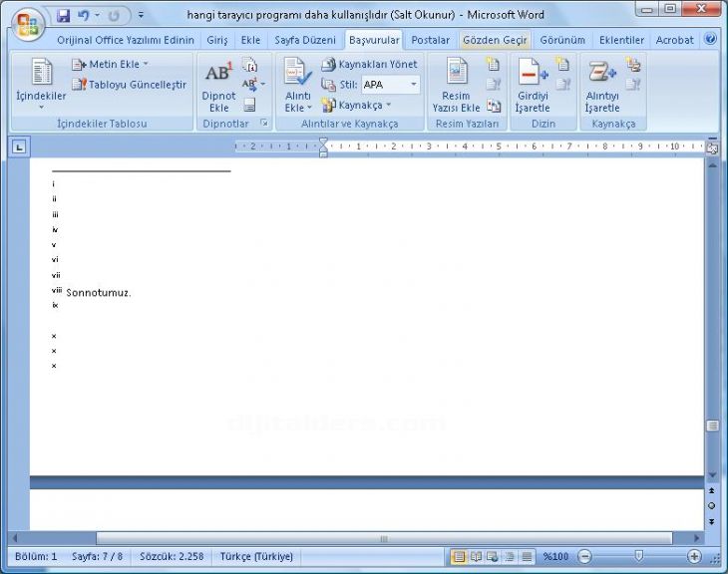The width and height of the screenshot is (728, 574).
Task: Click the insert endnote icon
Action: pos(249,65)
